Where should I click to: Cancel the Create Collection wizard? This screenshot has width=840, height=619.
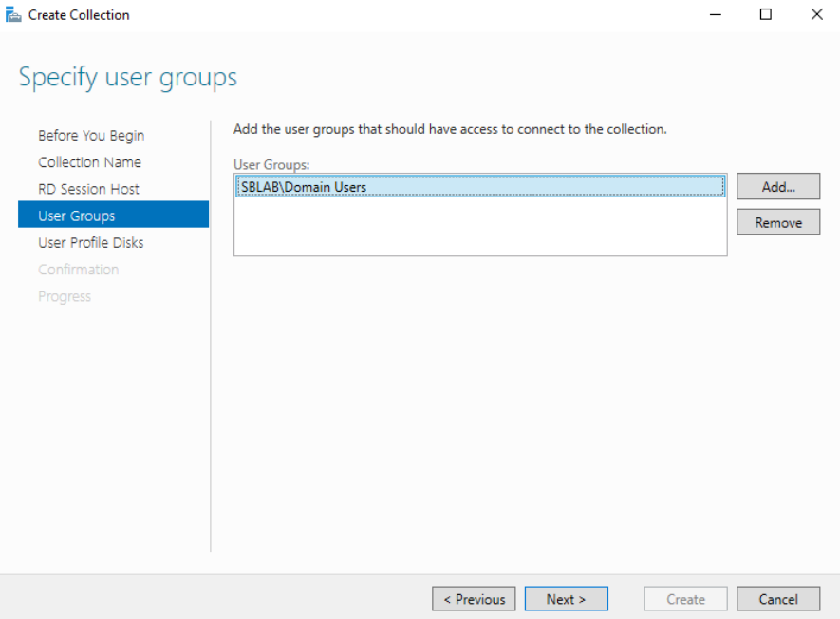tap(777, 598)
